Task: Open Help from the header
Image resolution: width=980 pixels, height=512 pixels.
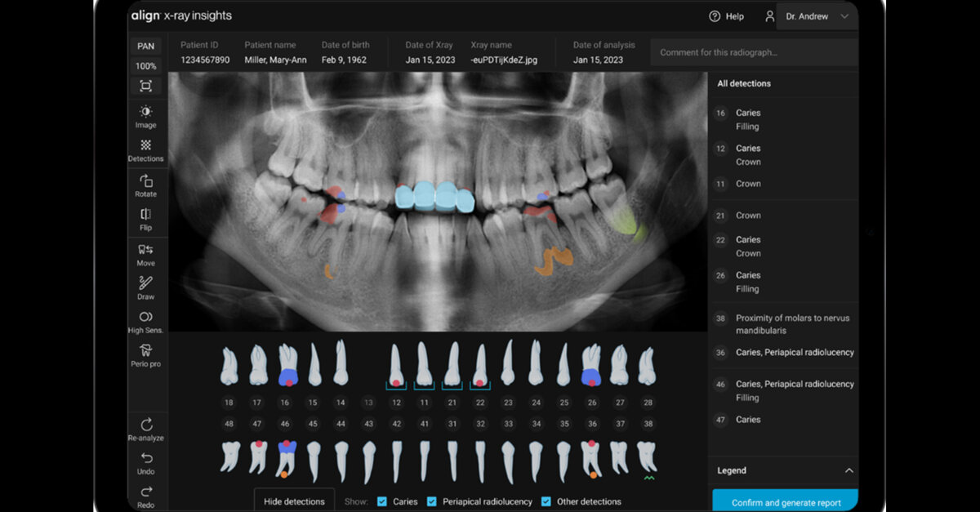Action: pos(726,16)
